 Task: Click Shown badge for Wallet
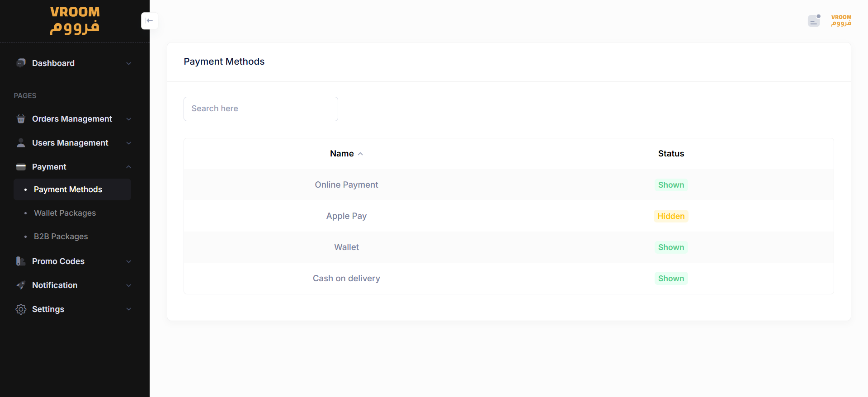pyautogui.click(x=671, y=247)
